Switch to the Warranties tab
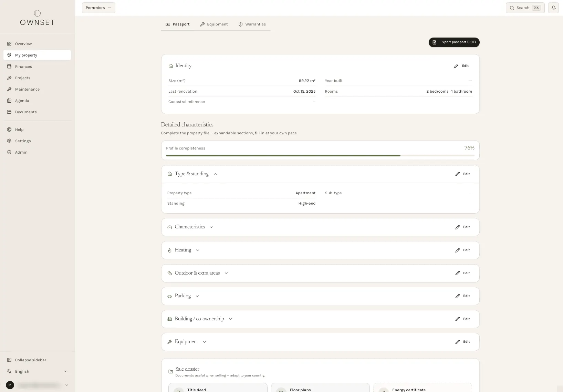563x392 pixels. 252,24
